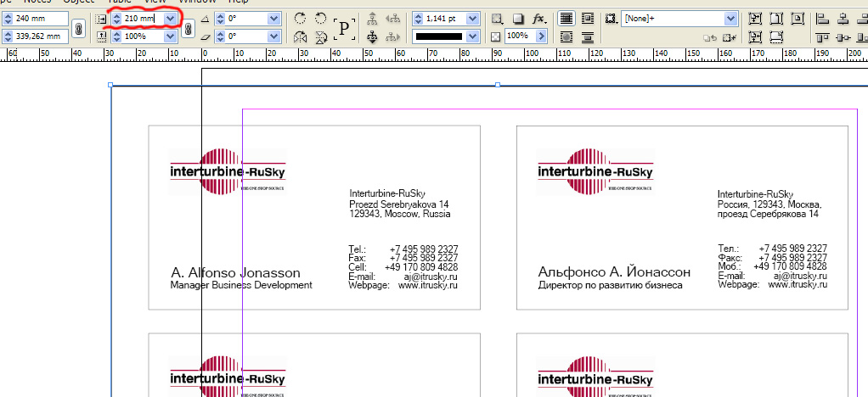Click the effects target icon left of drop shadow
This screenshot has height=397, width=868.
[497, 19]
